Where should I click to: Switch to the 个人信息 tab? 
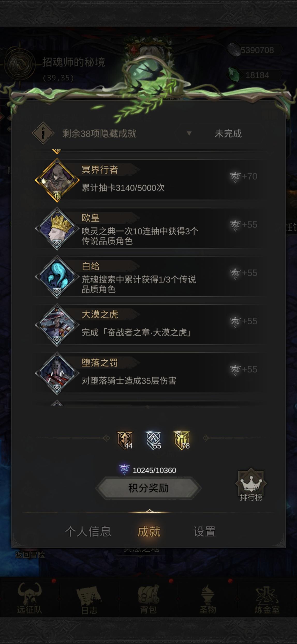click(x=88, y=532)
